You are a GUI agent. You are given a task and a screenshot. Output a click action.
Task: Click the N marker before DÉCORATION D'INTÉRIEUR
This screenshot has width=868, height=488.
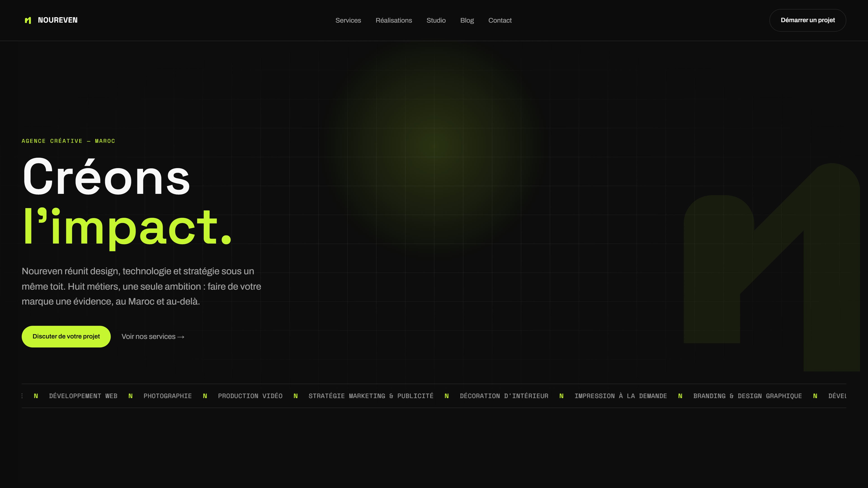click(446, 396)
